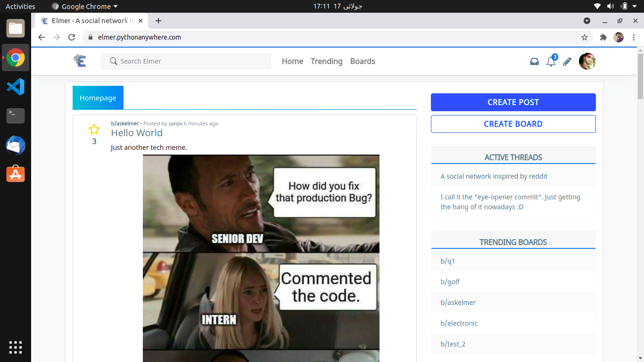
Task: Open trending board b/q1
Action: coord(448,261)
